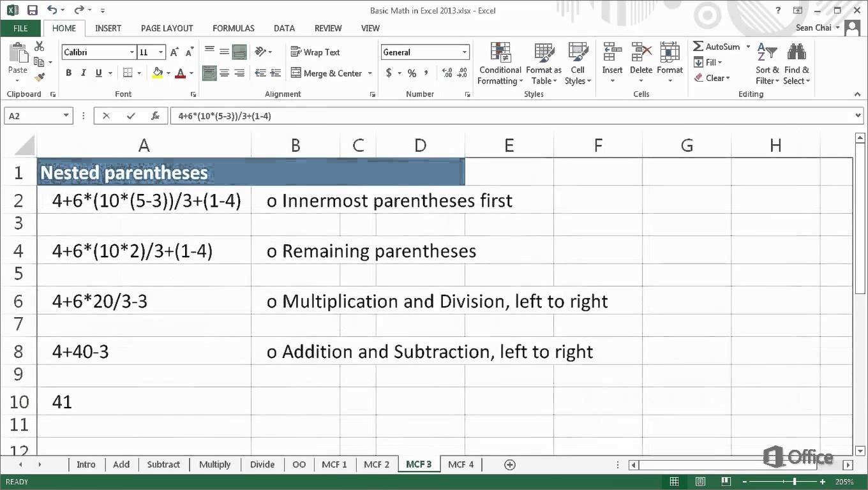
Task: Apply percent style to the cell
Action: [x=412, y=73]
